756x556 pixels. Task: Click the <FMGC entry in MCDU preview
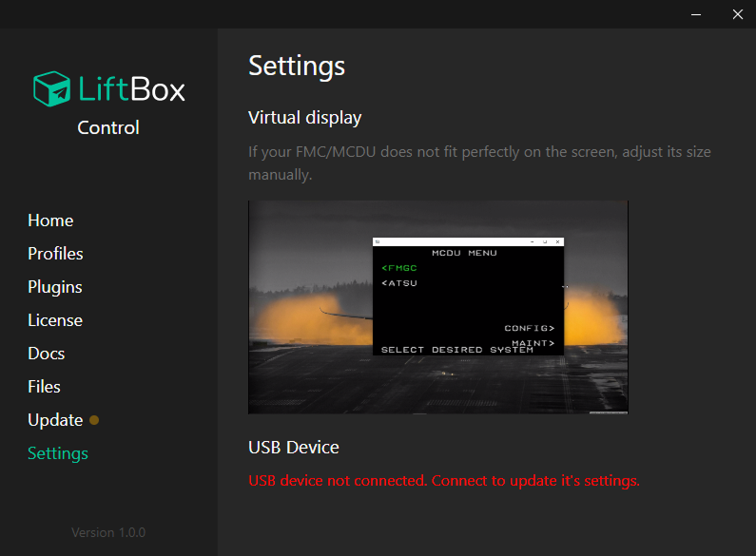(399, 268)
